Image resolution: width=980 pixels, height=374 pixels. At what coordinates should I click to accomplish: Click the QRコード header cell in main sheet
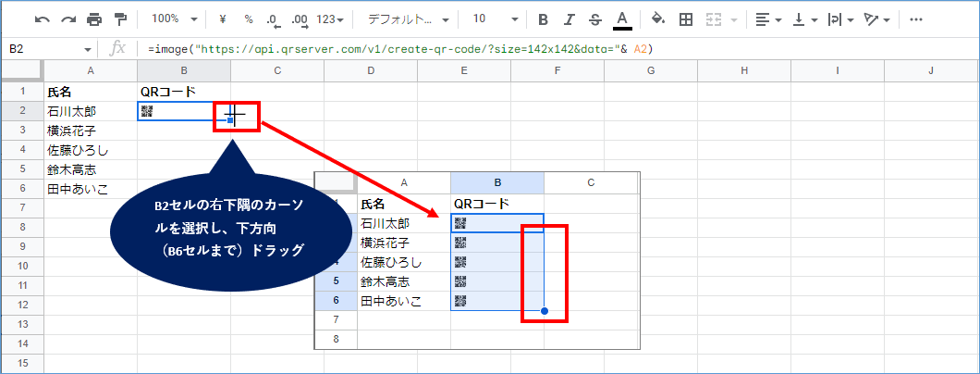point(184,92)
